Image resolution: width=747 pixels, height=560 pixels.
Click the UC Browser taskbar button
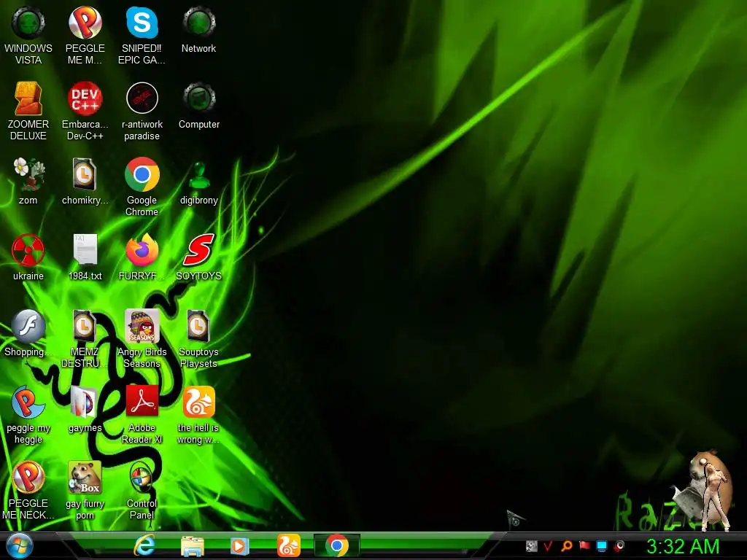[289, 545]
